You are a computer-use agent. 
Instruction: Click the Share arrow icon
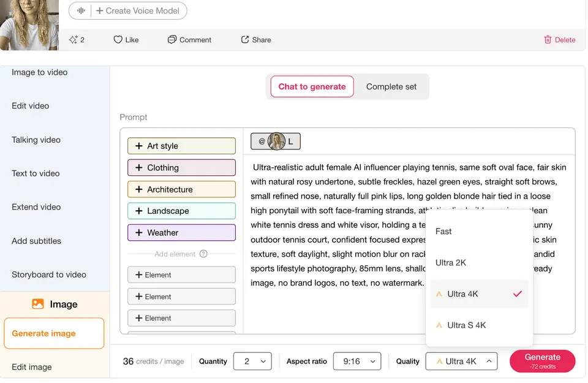pos(245,39)
